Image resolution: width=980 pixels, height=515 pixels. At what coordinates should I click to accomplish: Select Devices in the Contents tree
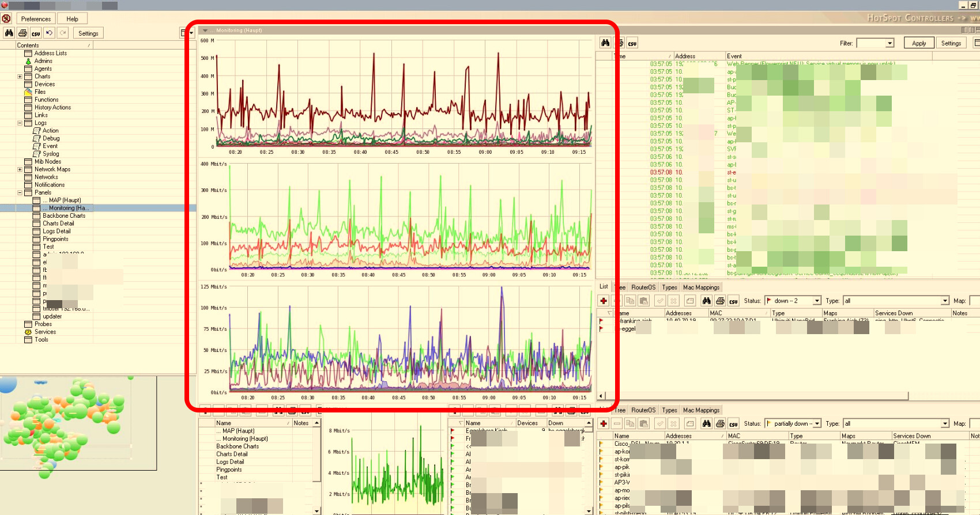coord(44,84)
